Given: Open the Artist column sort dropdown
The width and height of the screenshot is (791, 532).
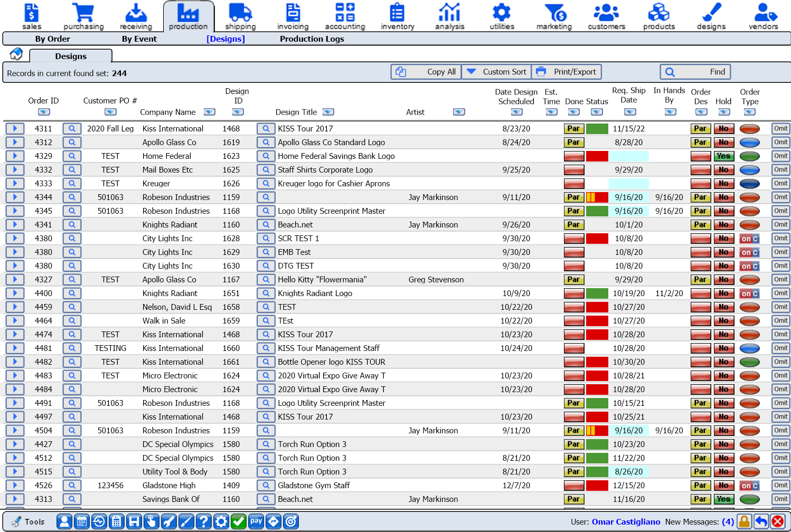Looking at the screenshot, I should coord(459,112).
